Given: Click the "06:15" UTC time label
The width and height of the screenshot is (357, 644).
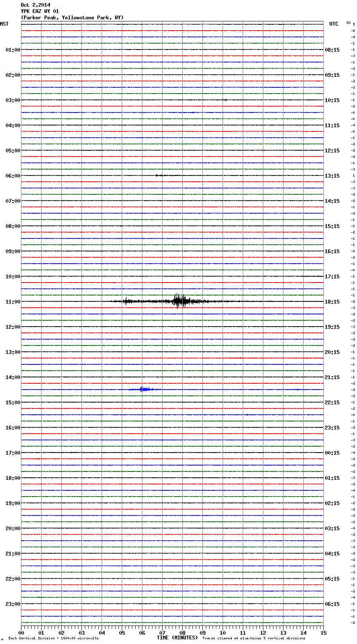Looking at the screenshot, I should (332, 604).
